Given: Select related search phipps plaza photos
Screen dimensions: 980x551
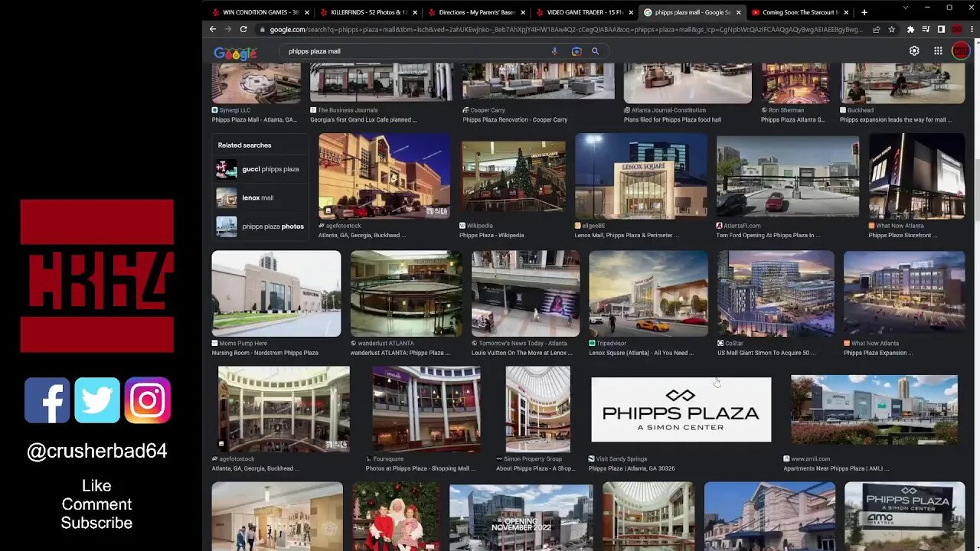Looking at the screenshot, I should 260,227.
